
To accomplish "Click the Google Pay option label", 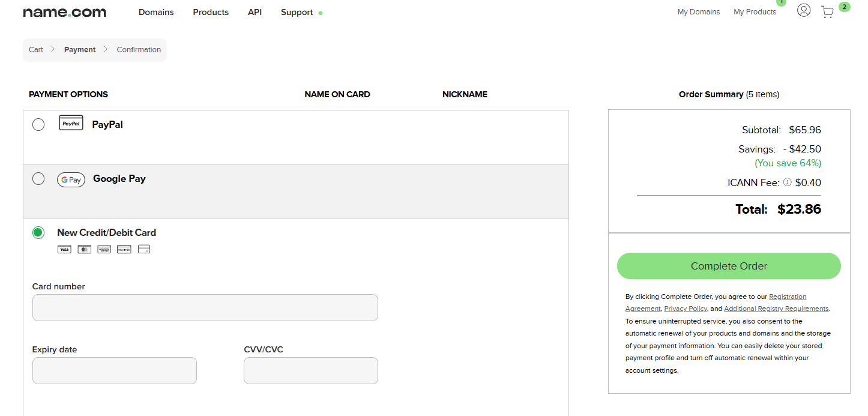I will pyautogui.click(x=119, y=179).
